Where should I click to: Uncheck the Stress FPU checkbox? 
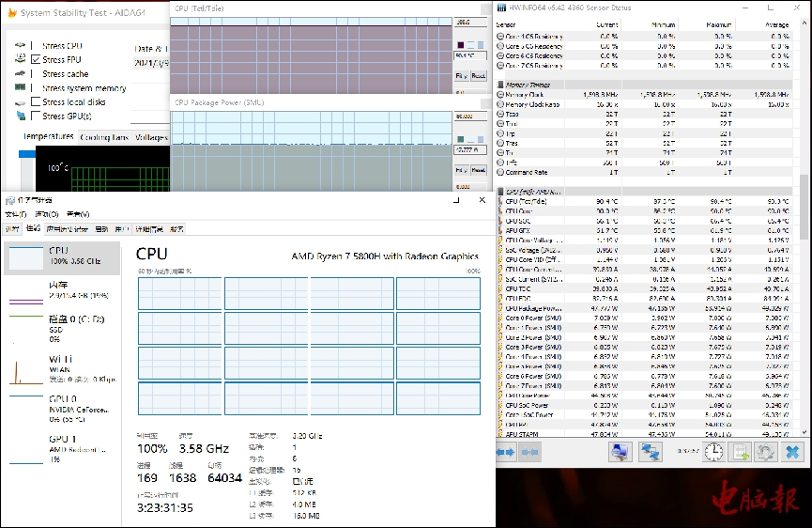[x=36, y=59]
